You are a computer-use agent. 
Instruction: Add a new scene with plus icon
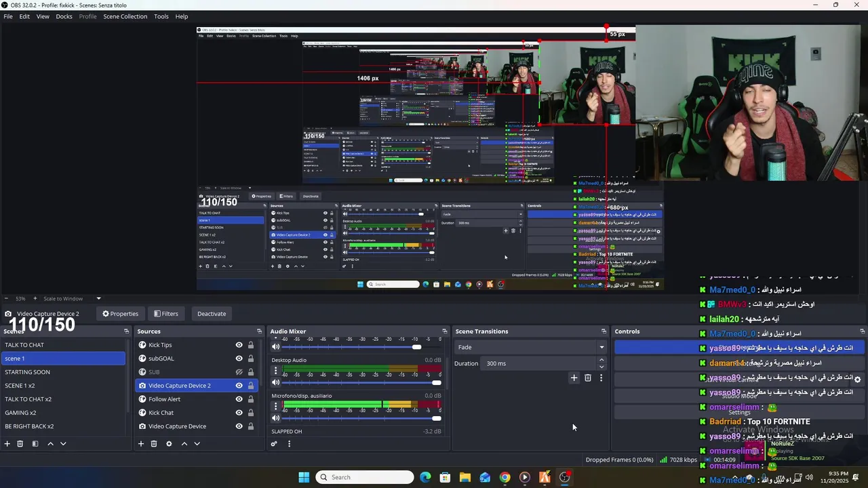(7, 444)
